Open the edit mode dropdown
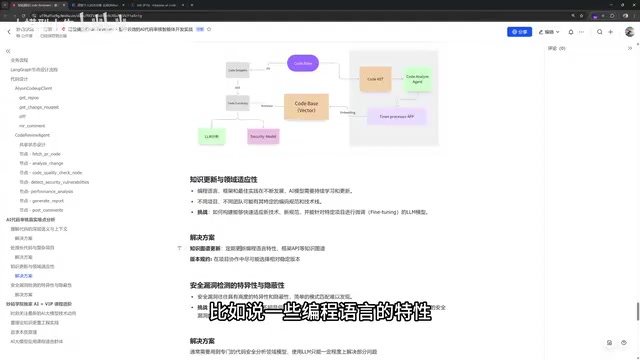 (549, 32)
